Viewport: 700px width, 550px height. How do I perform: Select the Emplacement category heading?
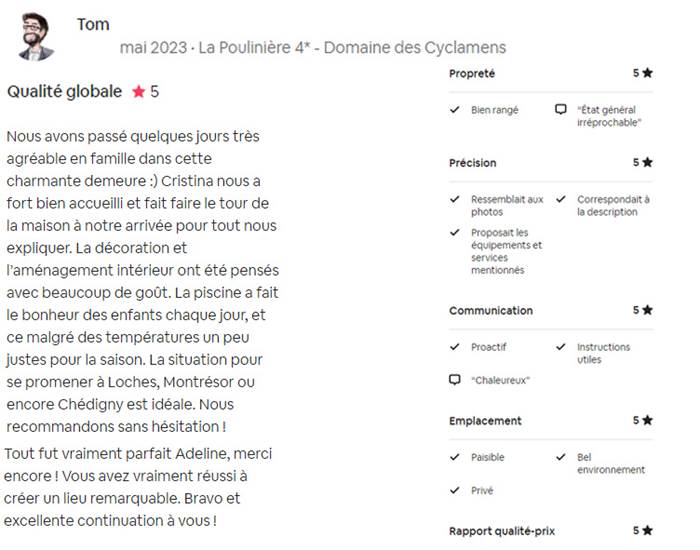(x=485, y=421)
